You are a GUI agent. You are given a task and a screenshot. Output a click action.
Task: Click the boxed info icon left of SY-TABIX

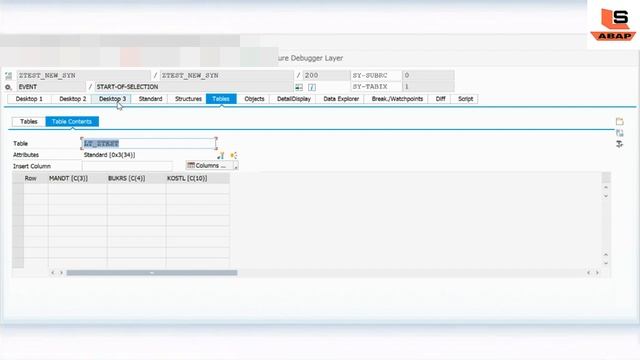tap(312, 87)
